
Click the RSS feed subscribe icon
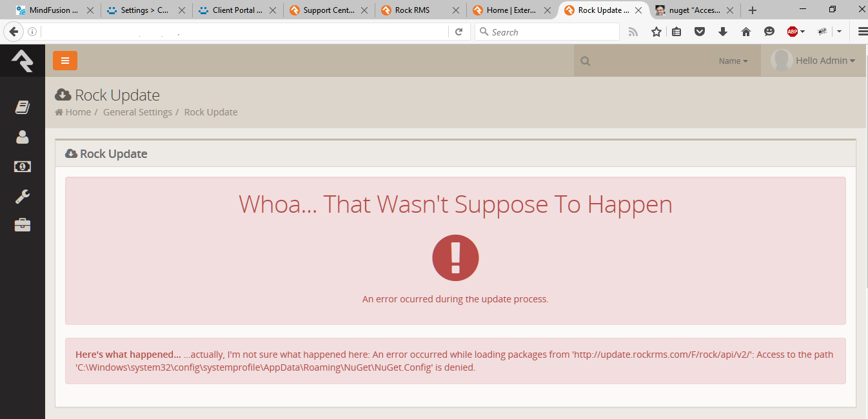[633, 32]
